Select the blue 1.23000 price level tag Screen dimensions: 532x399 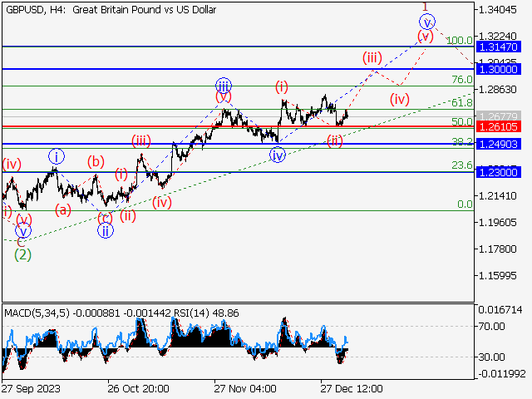[x=499, y=172]
